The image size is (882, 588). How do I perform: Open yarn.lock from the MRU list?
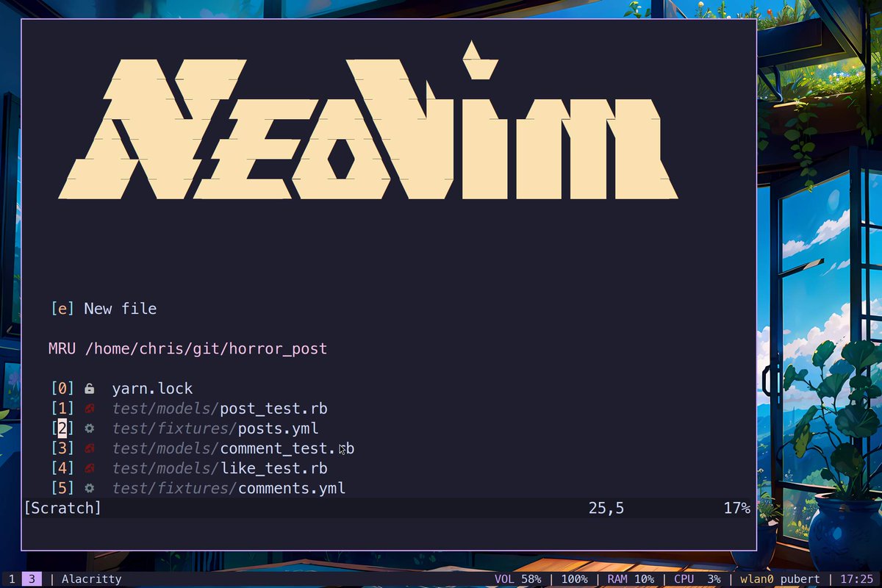tap(152, 389)
